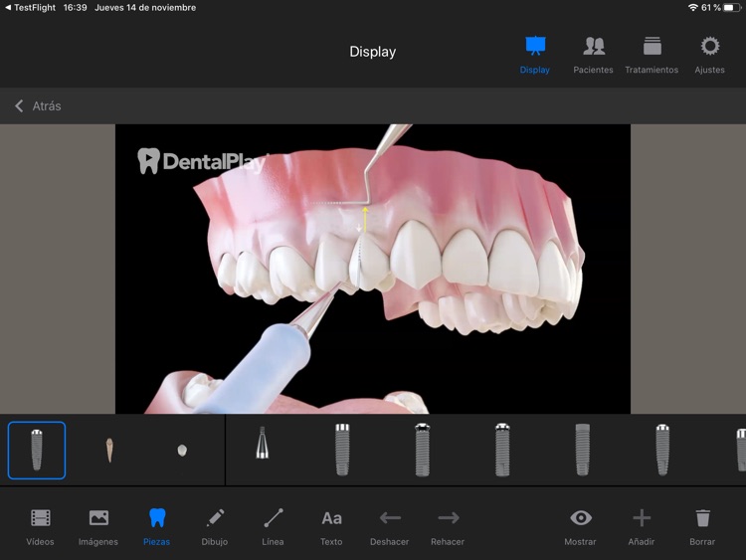Screen dimensions: 746x560
Task: Select the Piezas tooth tool
Action: (x=156, y=527)
